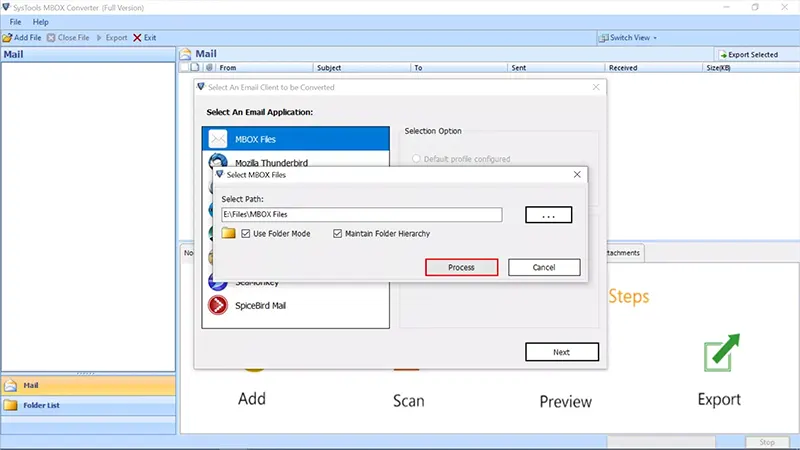Click the SysTools logo in the Select MBOX Files dialog title bar
The width and height of the screenshot is (800, 450).
(219, 174)
